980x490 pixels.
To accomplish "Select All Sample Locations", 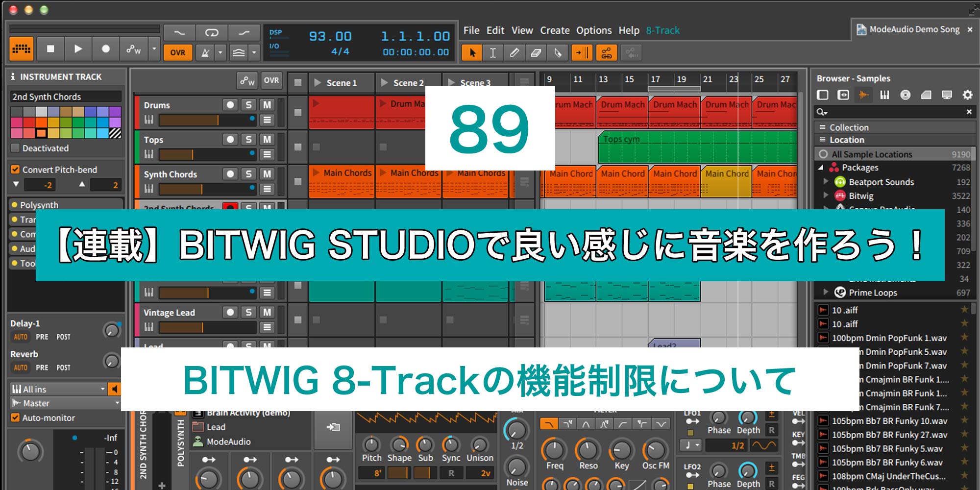I will pyautogui.click(x=893, y=154).
